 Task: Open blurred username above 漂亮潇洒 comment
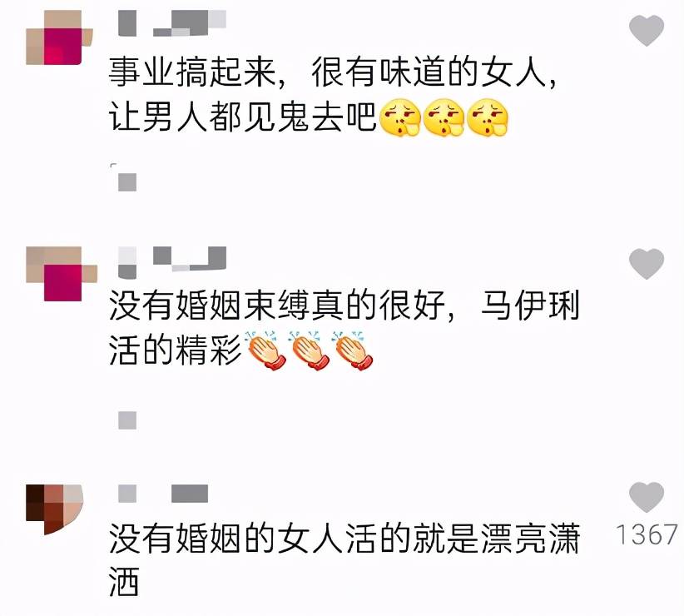pos(163,494)
